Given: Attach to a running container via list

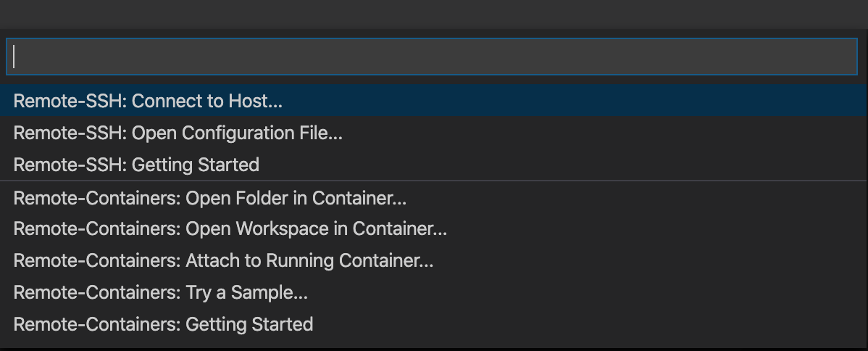Looking at the screenshot, I should coord(434,260).
